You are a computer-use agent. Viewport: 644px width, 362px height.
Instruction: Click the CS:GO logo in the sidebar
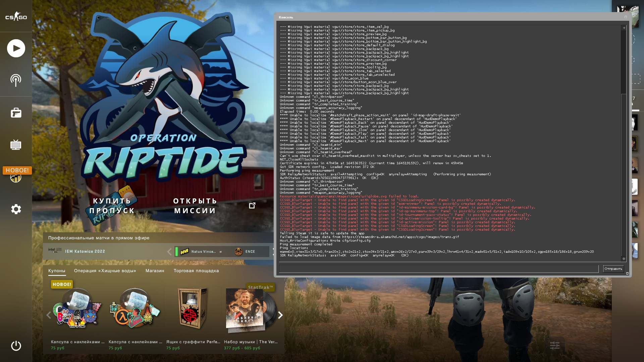point(16,17)
